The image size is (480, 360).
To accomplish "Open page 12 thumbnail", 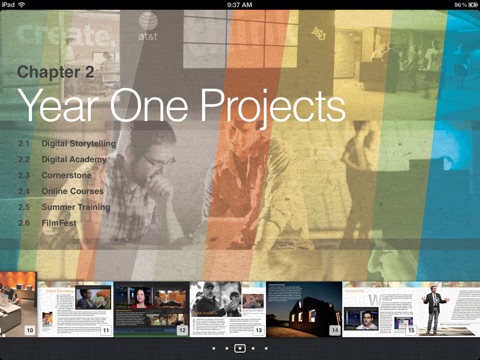I will tap(152, 309).
